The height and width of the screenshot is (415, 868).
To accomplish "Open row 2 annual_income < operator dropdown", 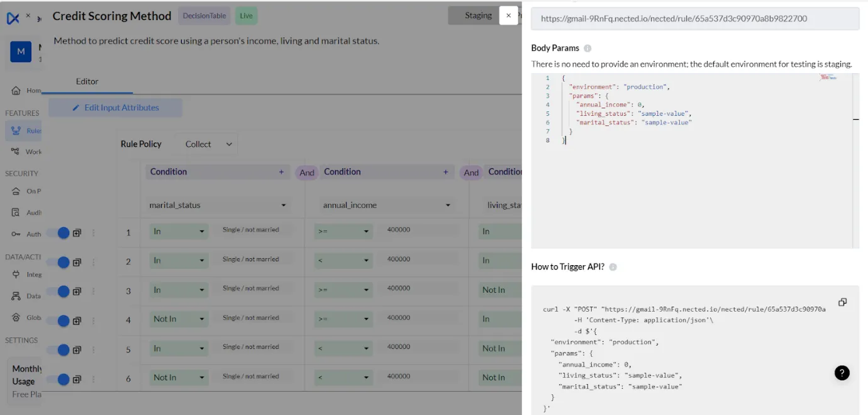I will point(343,260).
